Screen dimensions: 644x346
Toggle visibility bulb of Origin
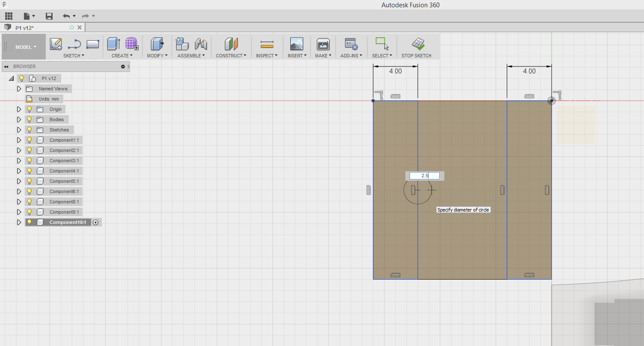[x=30, y=109]
